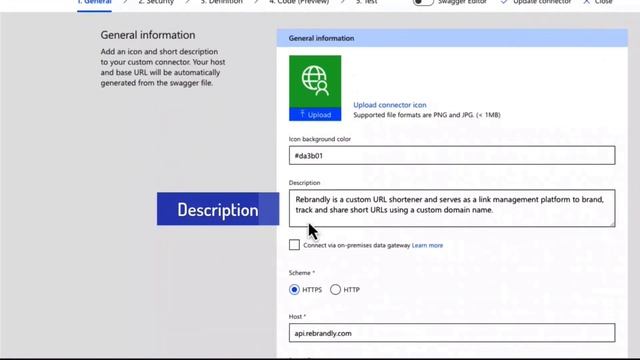The width and height of the screenshot is (640, 360).
Task: Click the General information heading on the left
Action: point(148,35)
